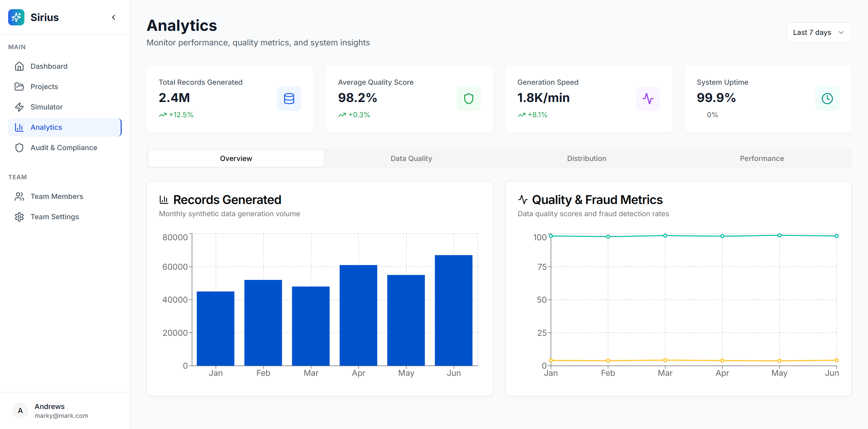The width and height of the screenshot is (868, 429).
Task: Click database icon on Total Records card
Action: (289, 99)
